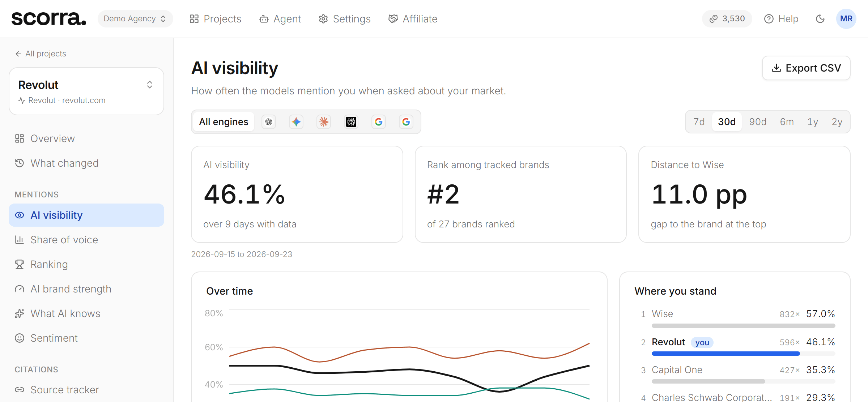Click the Rank among tracked brands card
The height and width of the screenshot is (402, 868).
click(520, 194)
